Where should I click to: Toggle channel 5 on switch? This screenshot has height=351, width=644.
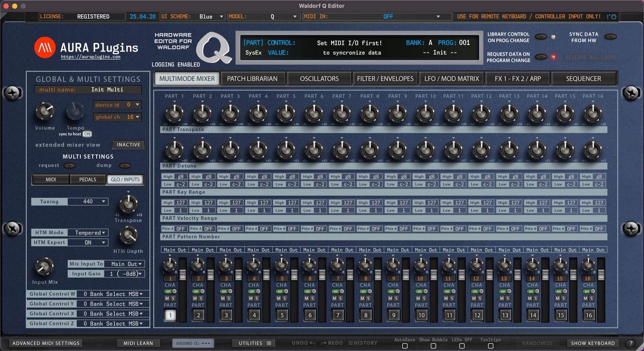(282, 291)
